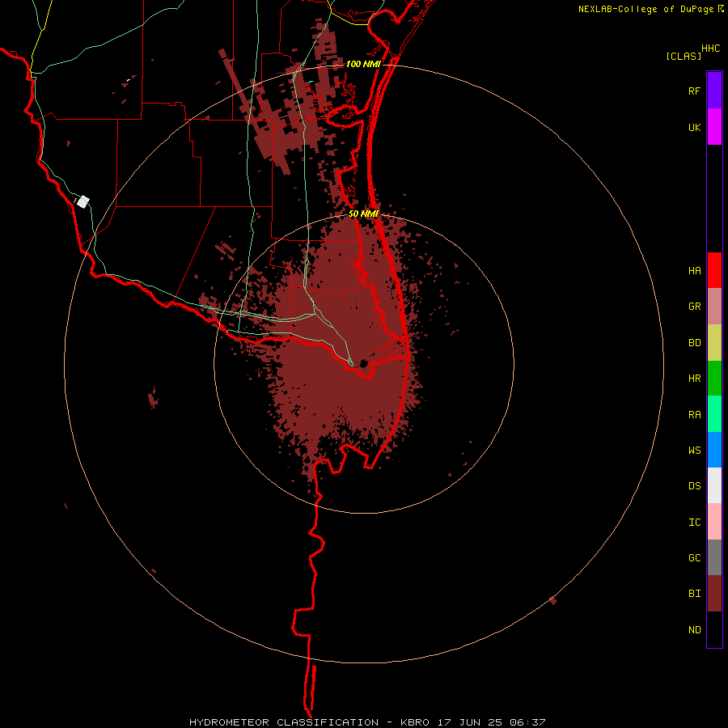The image size is (728, 728).
Task: Click the small dark red diamond on the outer ring
Action: click(x=553, y=600)
